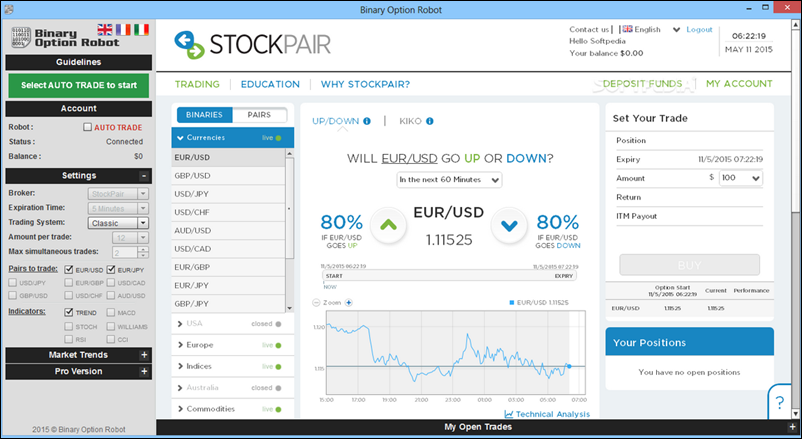Enable the AUTO TRADE checkbox
This screenshot has height=439, width=802.
tap(87, 127)
